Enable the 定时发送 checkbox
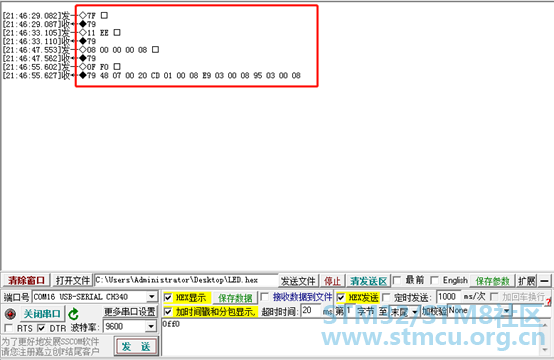 coord(387,297)
